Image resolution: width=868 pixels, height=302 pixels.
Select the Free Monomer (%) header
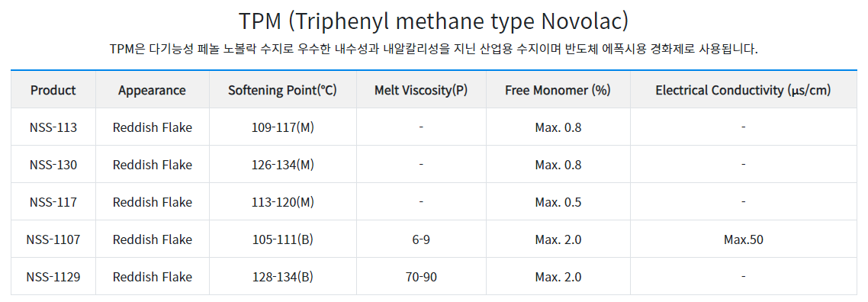pyautogui.click(x=558, y=90)
